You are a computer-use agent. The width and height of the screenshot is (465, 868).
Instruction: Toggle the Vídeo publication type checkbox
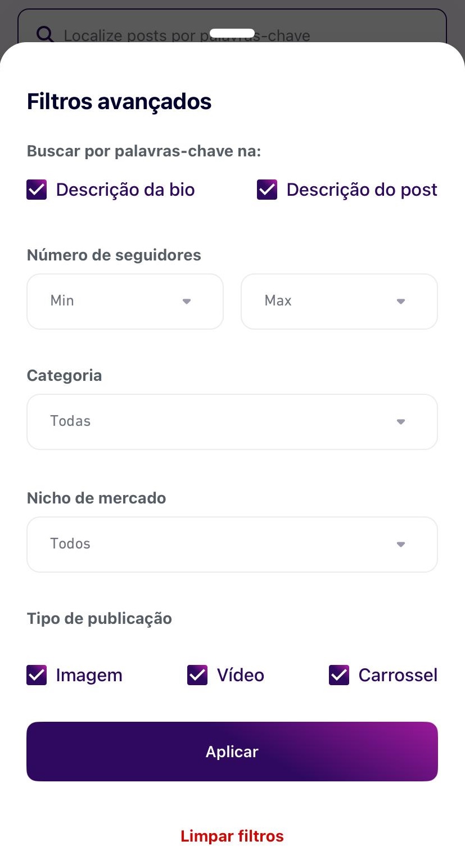pyautogui.click(x=197, y=675)
